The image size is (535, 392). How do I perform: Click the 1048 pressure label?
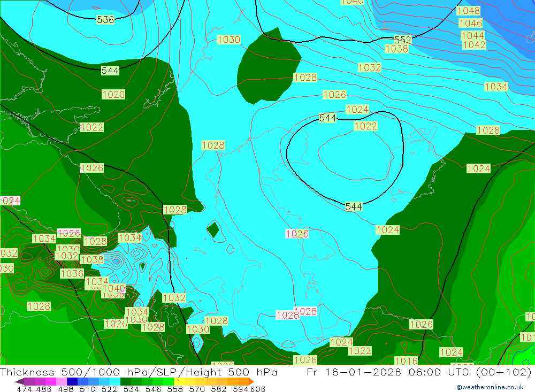click(x=469, y=11)
